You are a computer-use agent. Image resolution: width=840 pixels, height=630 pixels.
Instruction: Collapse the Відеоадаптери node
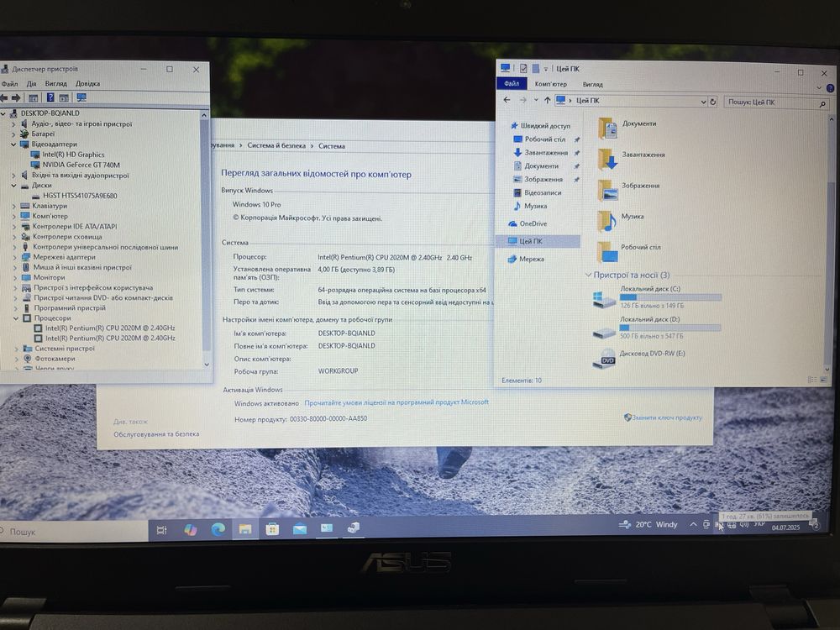click(13, 144)
